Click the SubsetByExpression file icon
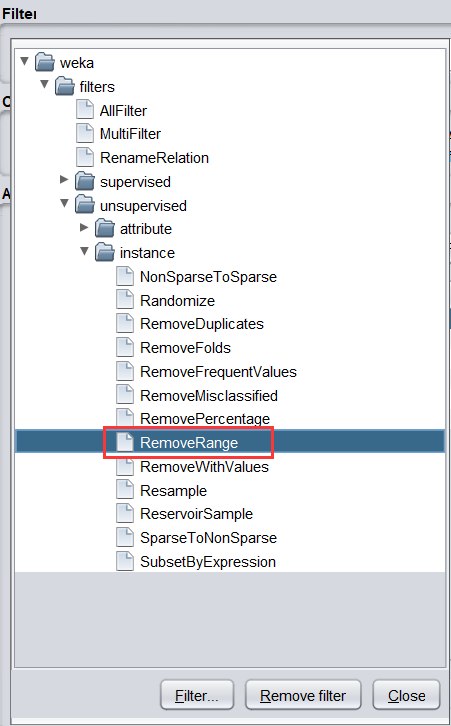Screen dimensions: 451x726 coord(125,562)
